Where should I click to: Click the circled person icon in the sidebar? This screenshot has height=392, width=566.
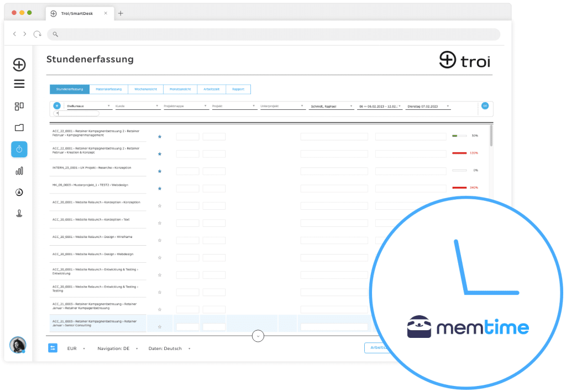click(19, 192)
